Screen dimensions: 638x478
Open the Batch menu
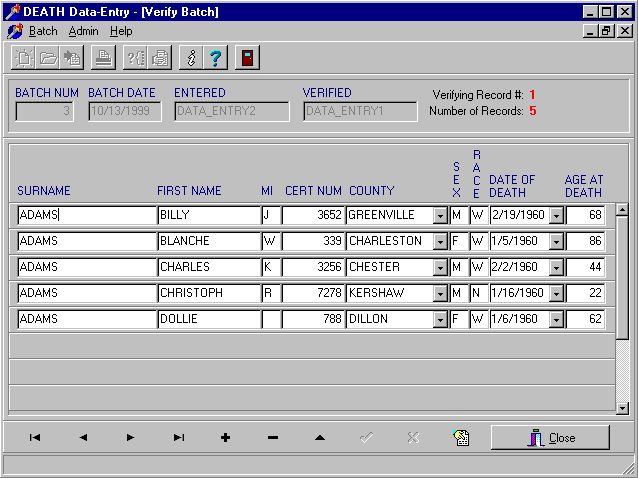click(43, 31)
